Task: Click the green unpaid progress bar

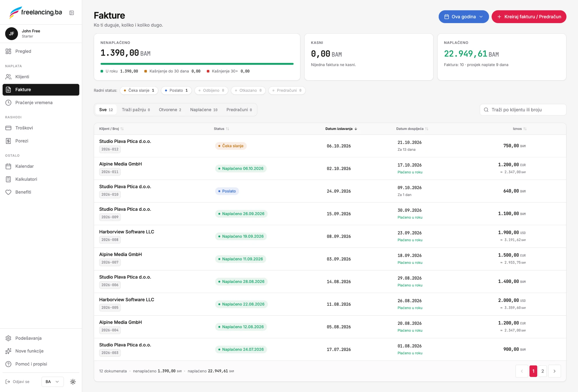Action: click(197, 64)
